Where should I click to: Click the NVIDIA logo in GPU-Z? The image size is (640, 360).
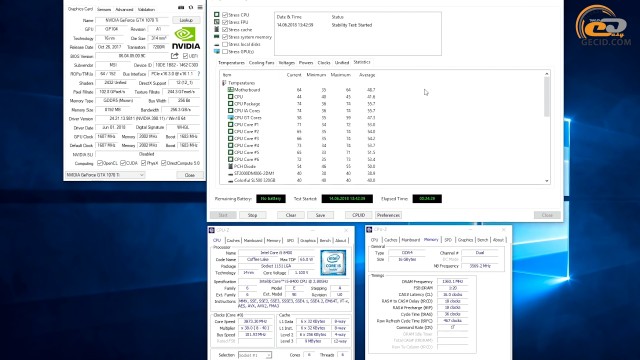[x=186, y=38]
